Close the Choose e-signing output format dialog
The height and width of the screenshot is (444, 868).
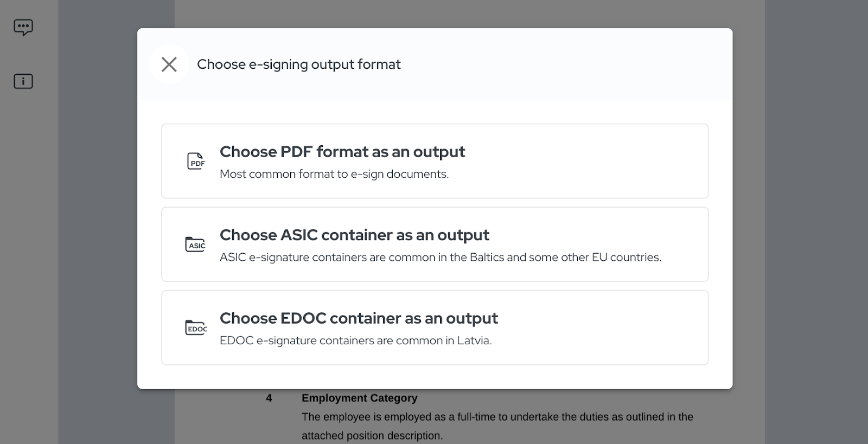169,64
